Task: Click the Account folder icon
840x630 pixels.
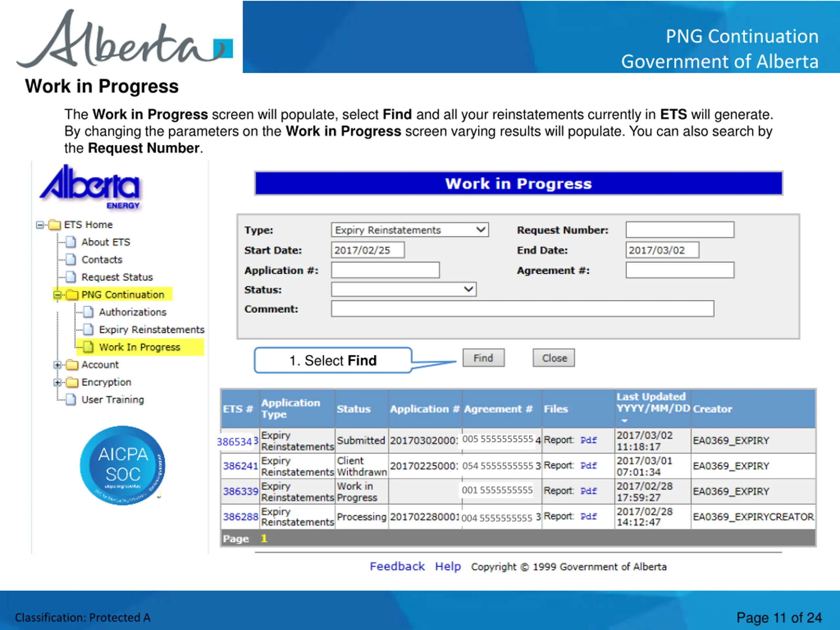Action: pos(72,365)
